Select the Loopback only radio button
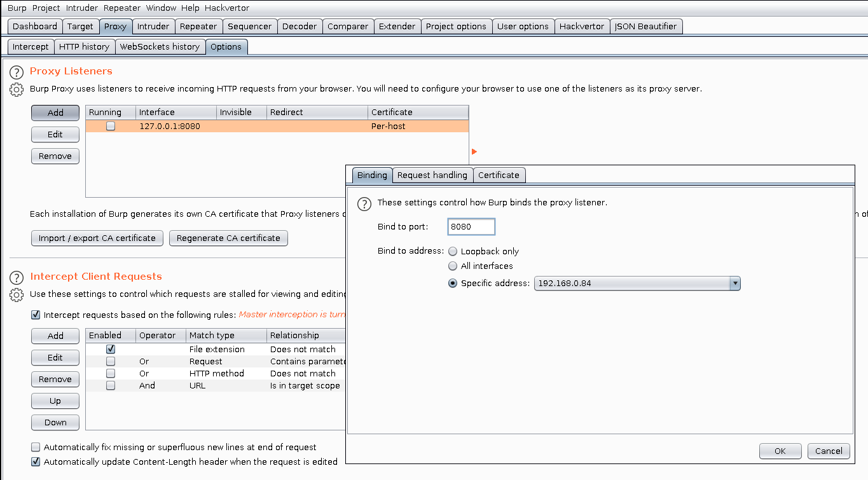 453,251
